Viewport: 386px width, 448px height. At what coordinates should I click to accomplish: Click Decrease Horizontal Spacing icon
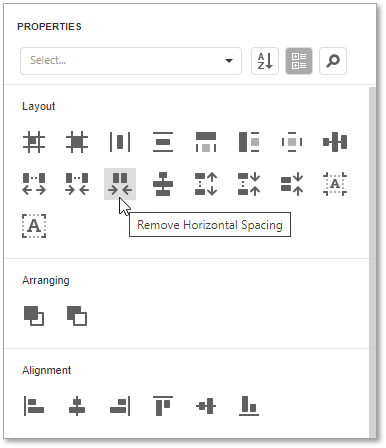[x=77, y=184]
